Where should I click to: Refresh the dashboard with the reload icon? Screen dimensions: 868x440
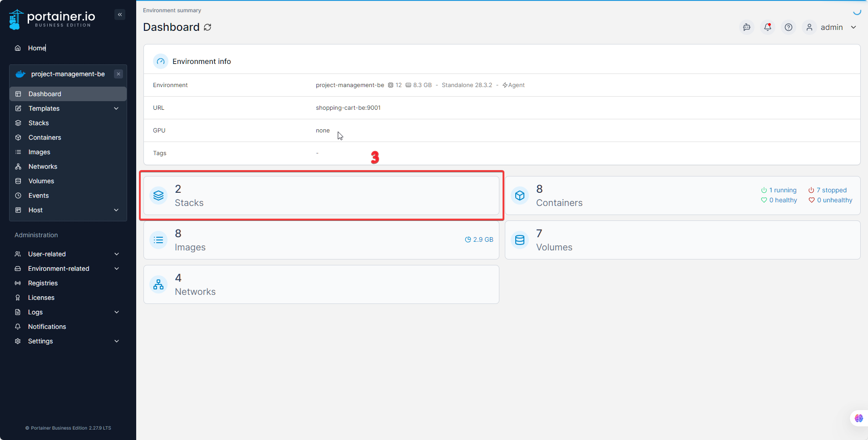[207, 27]
